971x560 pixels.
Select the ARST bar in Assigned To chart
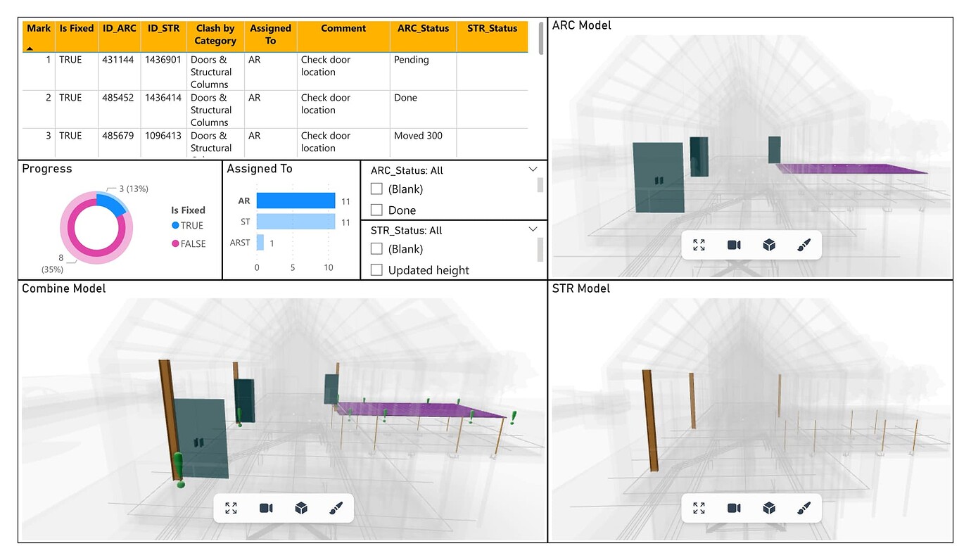tap(260, 242)
